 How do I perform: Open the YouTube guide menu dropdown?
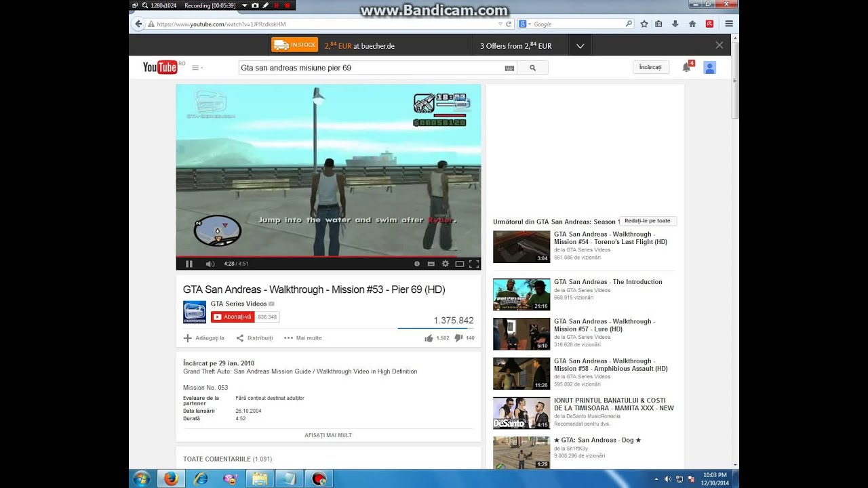(x=197, y=68)
